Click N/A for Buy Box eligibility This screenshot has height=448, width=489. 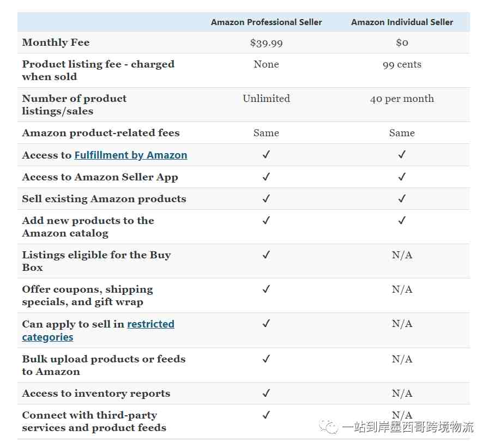[402, 255]
